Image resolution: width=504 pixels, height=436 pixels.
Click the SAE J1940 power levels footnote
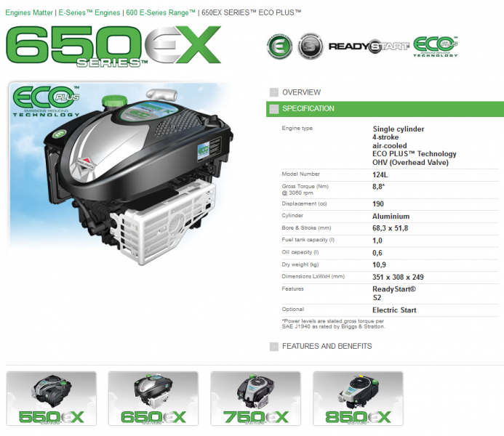point(333,323)
